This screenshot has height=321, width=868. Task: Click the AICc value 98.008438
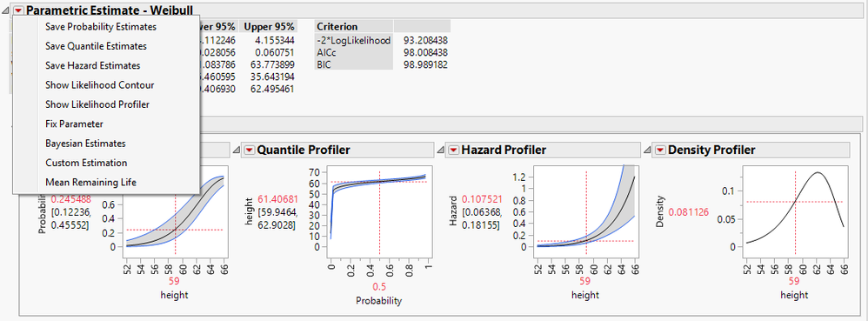point(425,52)
